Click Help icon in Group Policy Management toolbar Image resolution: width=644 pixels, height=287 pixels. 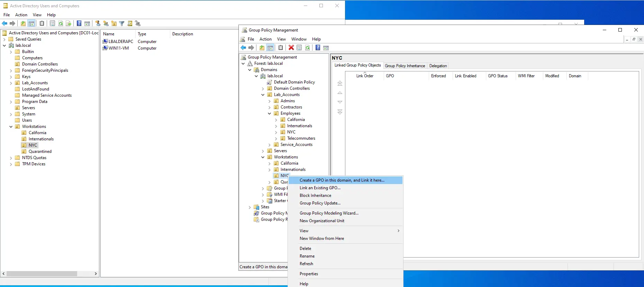318,48
